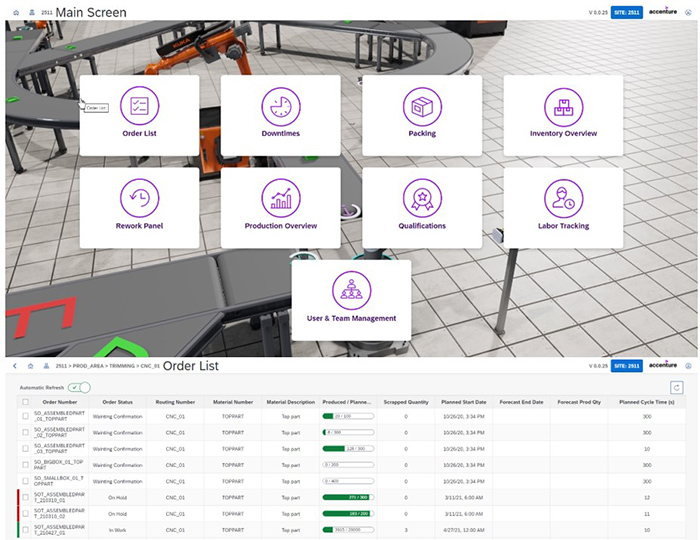
Task: Check the select-all checkbox in table header
Action: pyautogui.click(x=25, y=402)
